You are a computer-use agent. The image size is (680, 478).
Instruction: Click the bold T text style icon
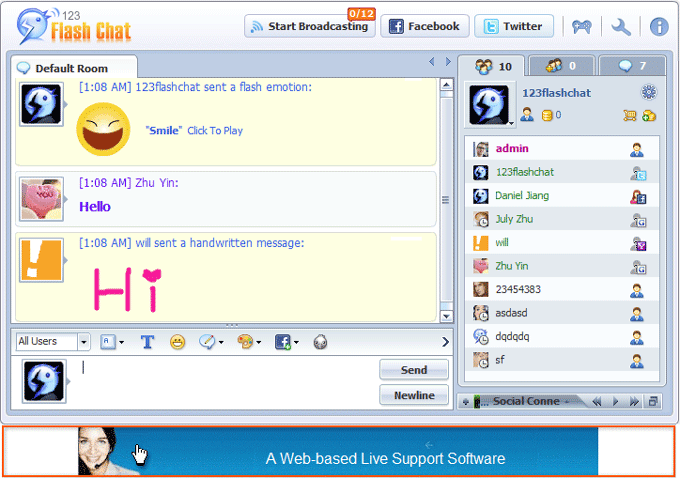pyautogui.click(x=147, y=342)
